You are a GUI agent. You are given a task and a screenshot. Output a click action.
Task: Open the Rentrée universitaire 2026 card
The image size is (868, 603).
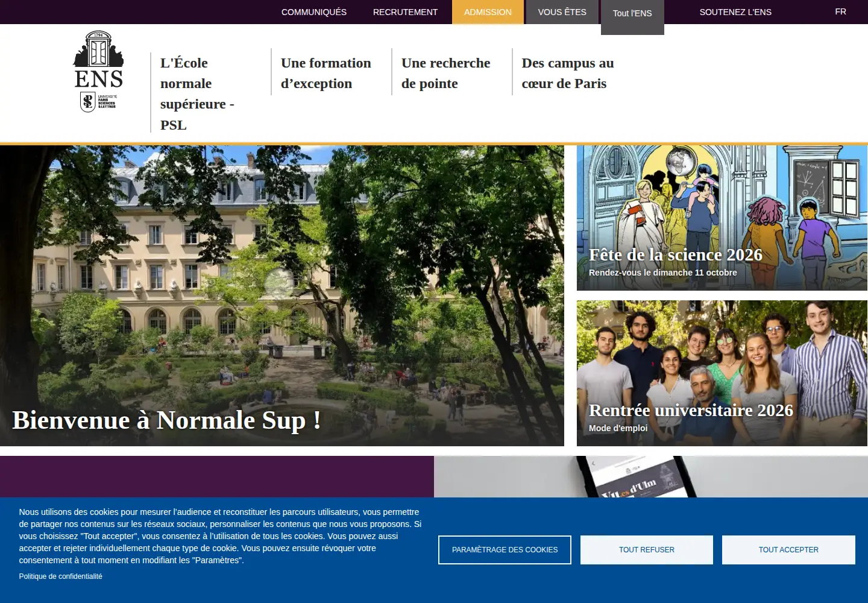pyautogui.click(x=722, y=373)
